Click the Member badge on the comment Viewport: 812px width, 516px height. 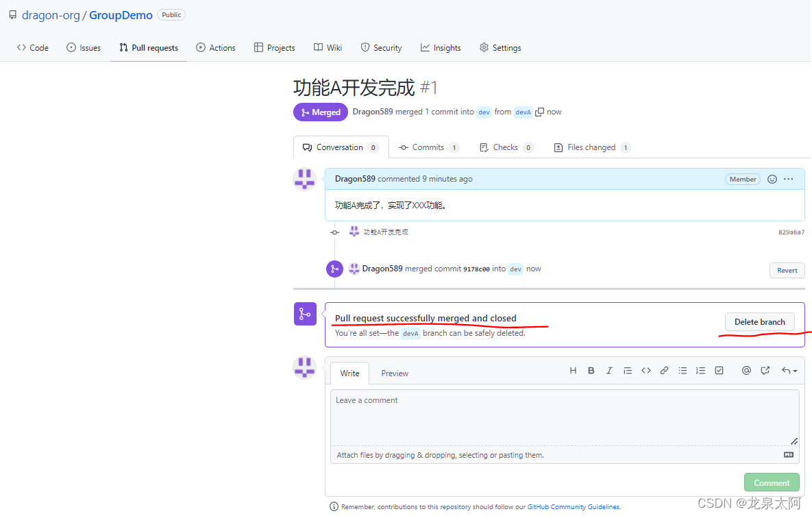(743, 180)
